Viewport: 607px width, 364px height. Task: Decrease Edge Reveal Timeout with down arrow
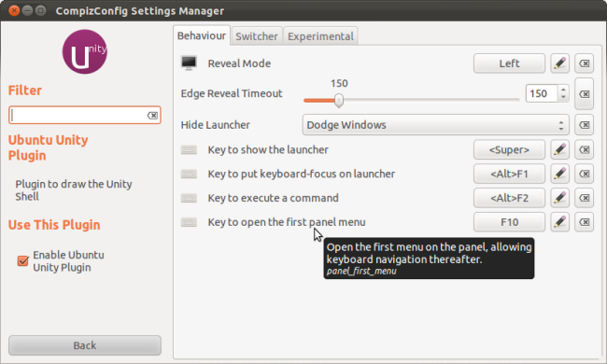563,97
